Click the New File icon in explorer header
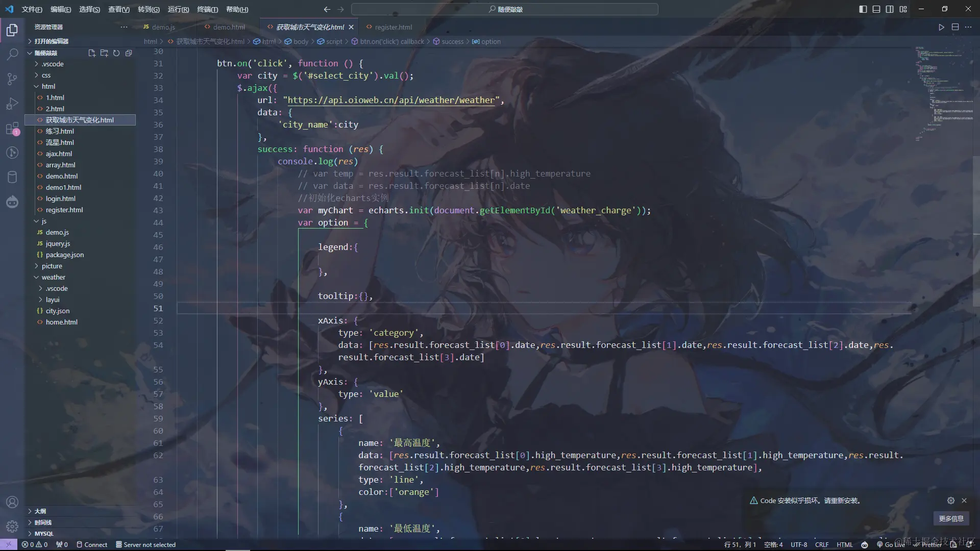 tap(92, 53)
